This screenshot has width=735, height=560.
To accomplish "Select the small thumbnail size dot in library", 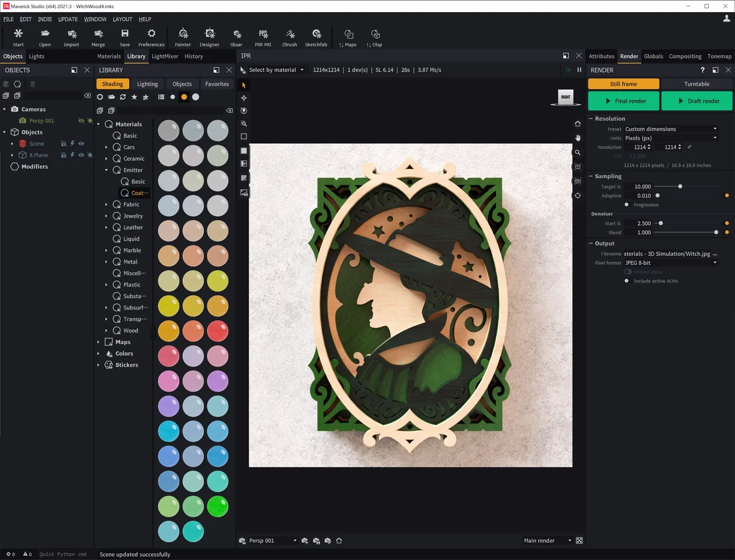I will [x=173, y=97].
